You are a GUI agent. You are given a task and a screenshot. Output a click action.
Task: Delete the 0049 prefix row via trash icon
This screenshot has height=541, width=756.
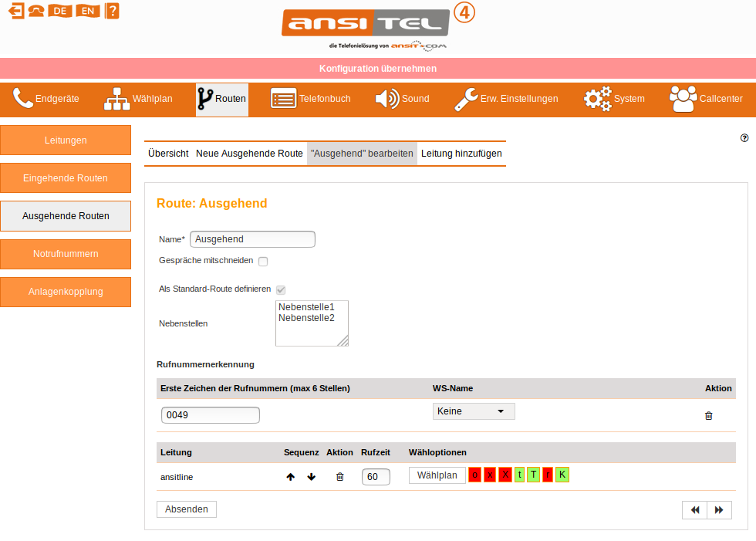tap(709, 415)
